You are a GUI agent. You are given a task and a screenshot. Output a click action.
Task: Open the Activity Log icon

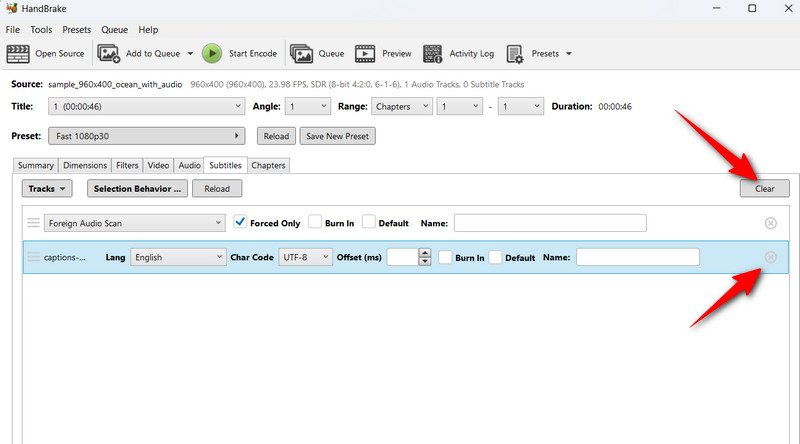click(x=433, y=53)
